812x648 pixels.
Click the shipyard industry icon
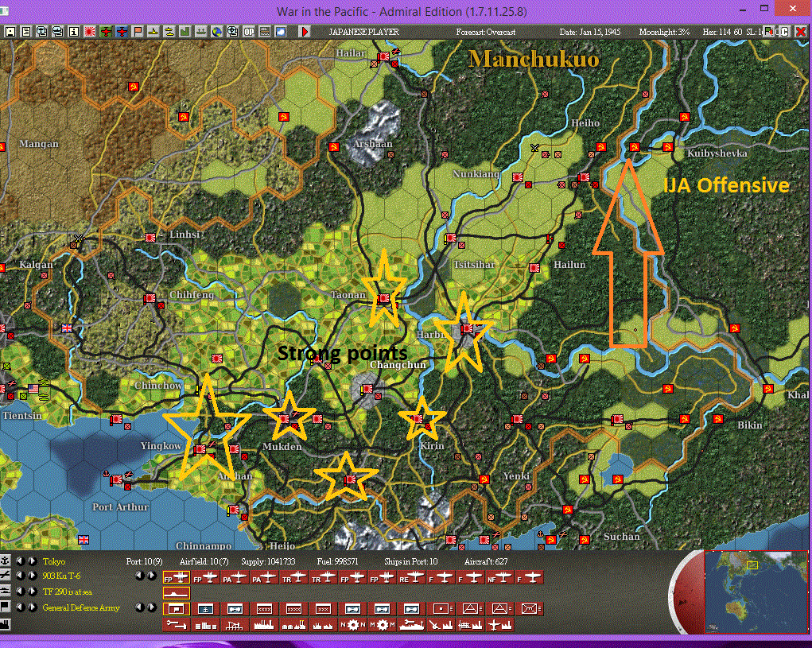412,625
